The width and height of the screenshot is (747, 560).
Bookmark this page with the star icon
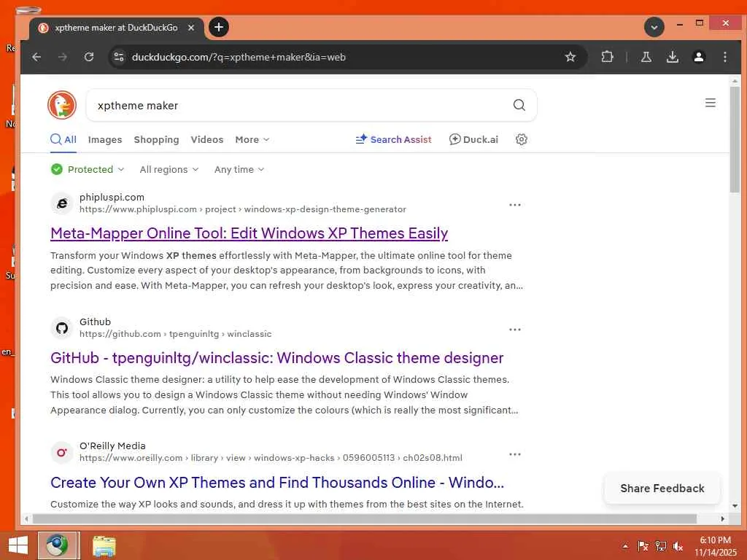point(570,57)
